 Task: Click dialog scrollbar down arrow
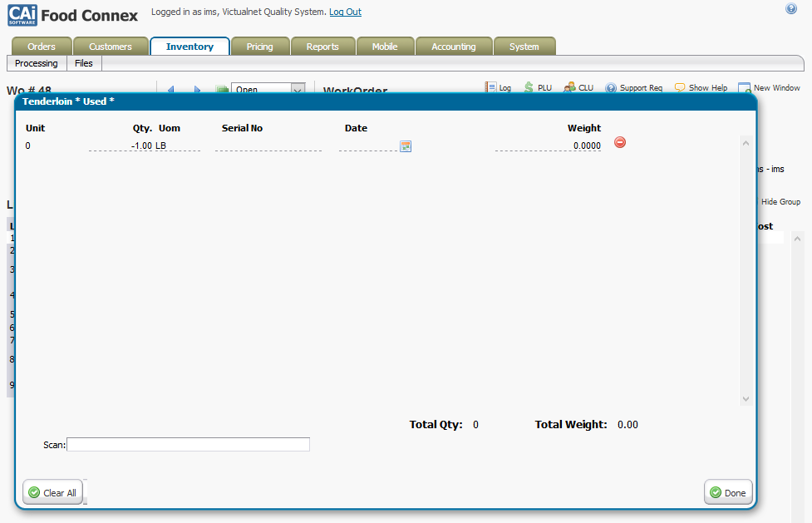click(x=746, y=398)
